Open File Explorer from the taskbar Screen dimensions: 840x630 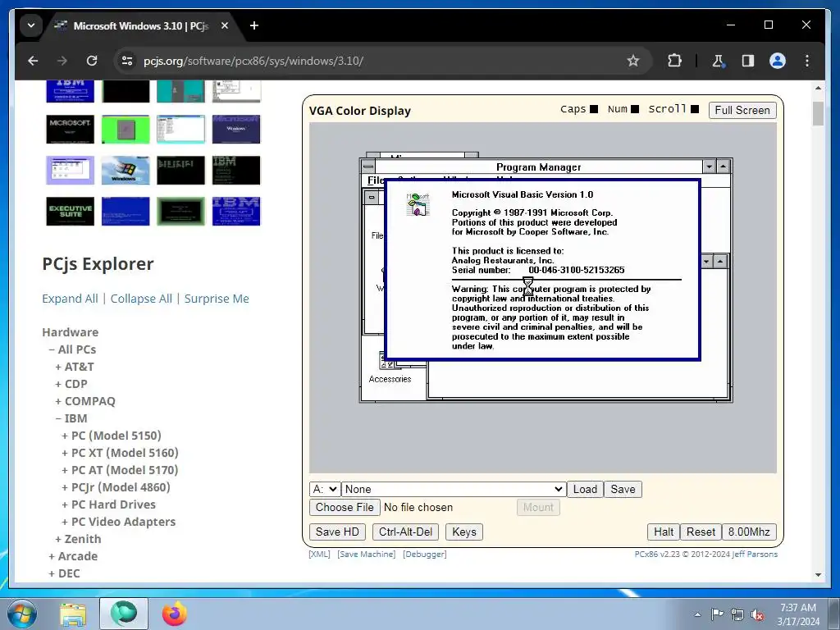73,614
